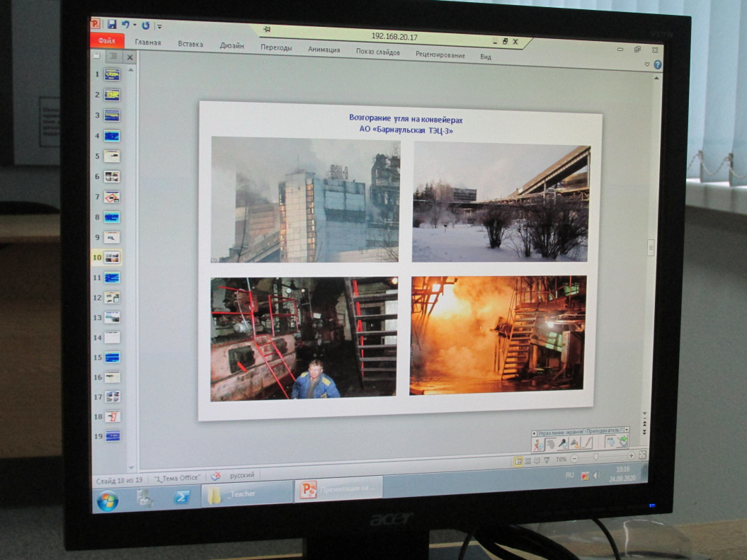Start Slide Show view from status bar

point(546,460)
